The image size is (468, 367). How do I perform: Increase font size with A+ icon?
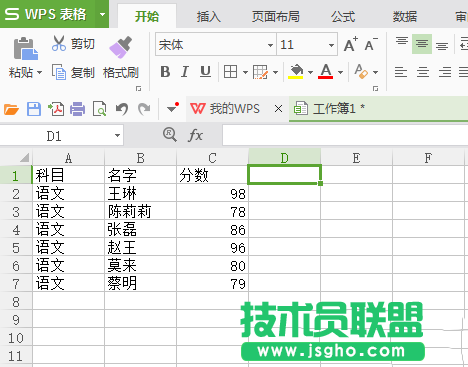[x=351, y=44]
